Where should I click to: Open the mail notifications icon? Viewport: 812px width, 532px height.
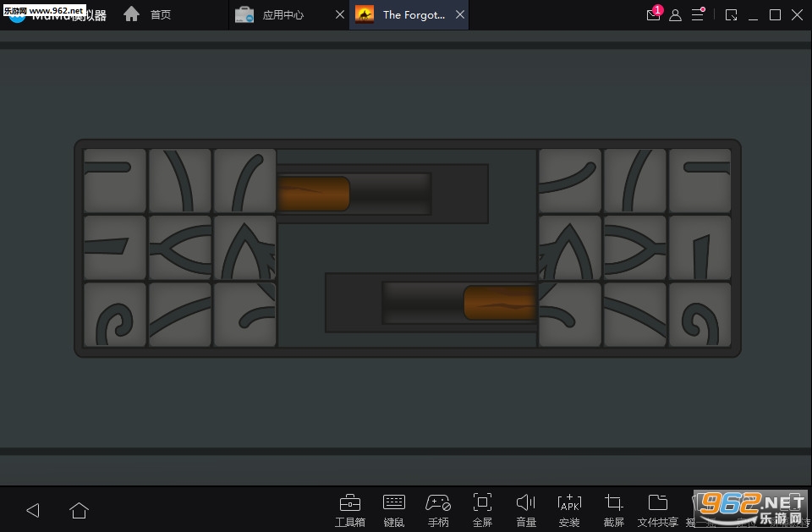point(654,14)
